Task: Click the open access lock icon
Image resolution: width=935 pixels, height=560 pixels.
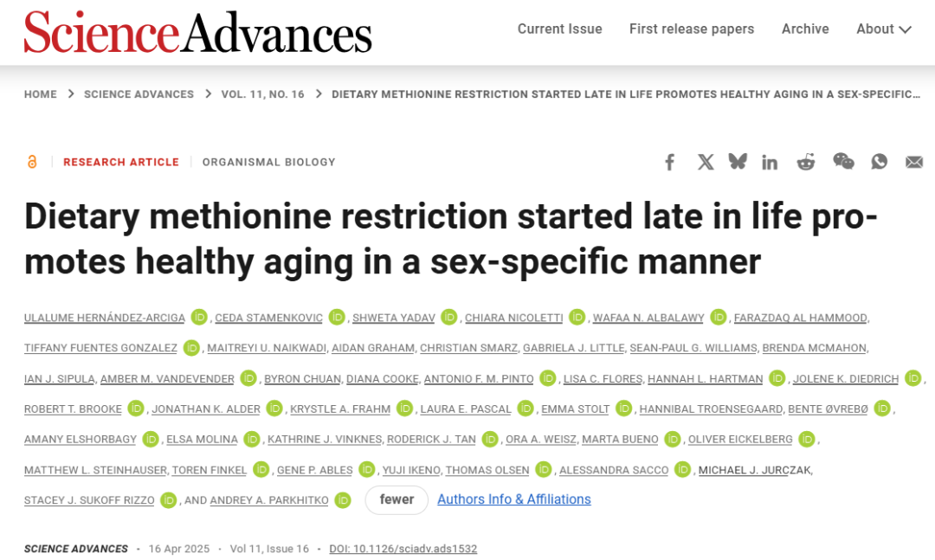Action: (33, 162)
